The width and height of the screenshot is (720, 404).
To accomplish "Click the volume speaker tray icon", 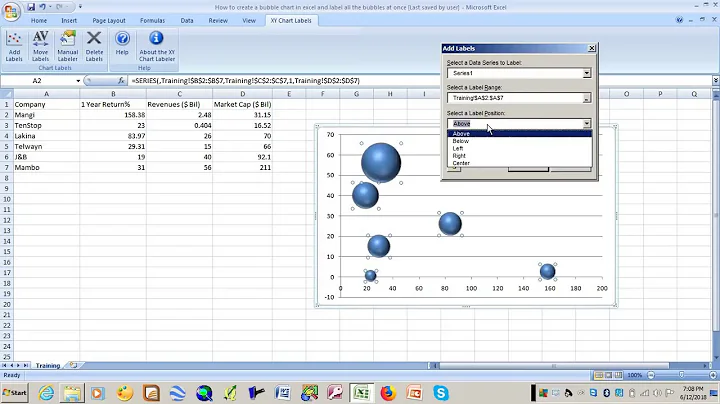I will pyautogui.click(x=657, y=393).
